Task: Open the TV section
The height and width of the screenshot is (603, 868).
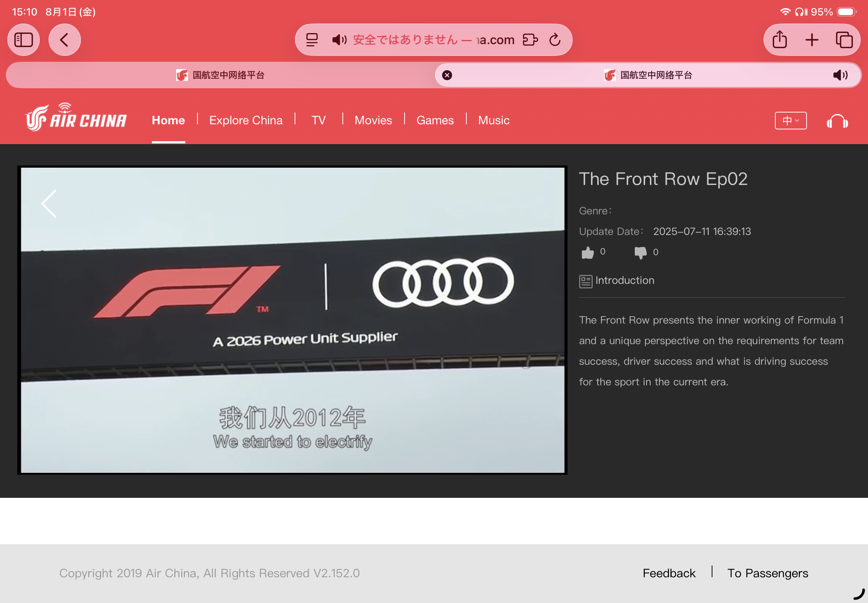Action: pos(319,120)
